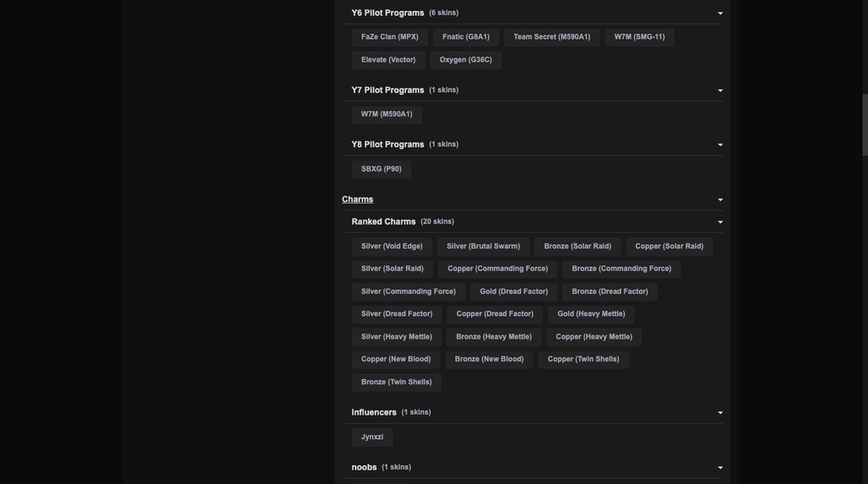Screen dimensions: 868x484
Task: Select the Jynxzi influencer charm
Action: point(372,437)
